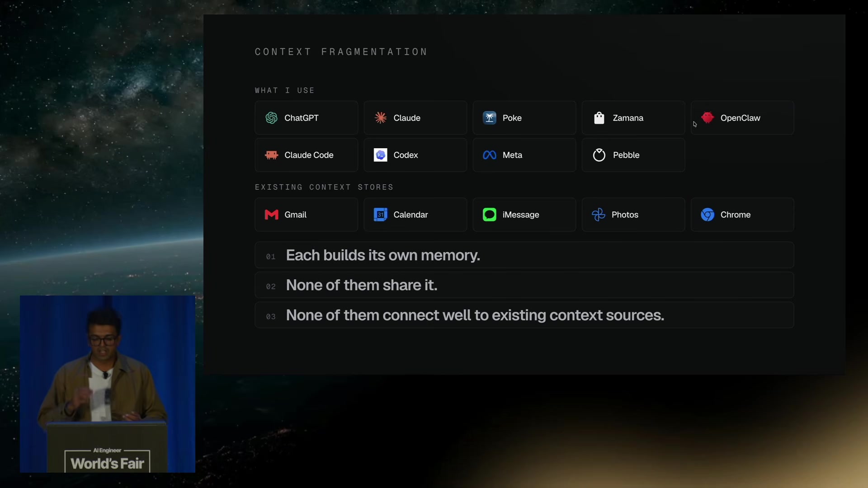
Task: Click the OpenClaw red icon
Action: tap(708, 117)
